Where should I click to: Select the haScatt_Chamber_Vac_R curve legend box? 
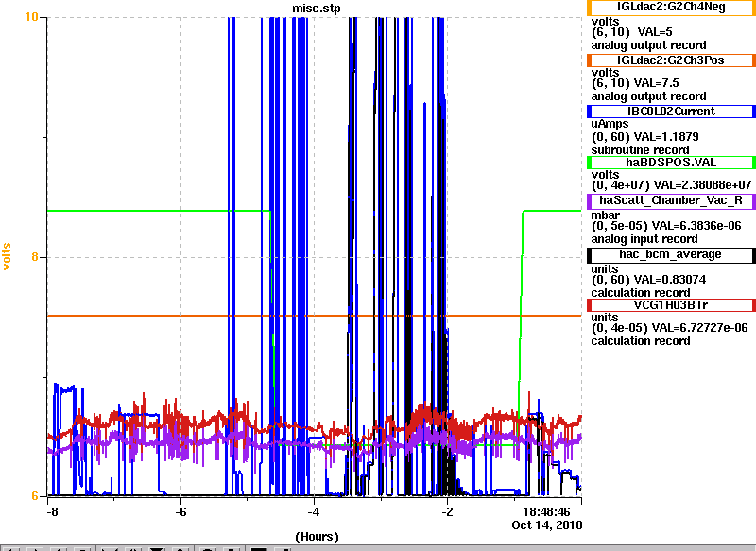point(671,201)
